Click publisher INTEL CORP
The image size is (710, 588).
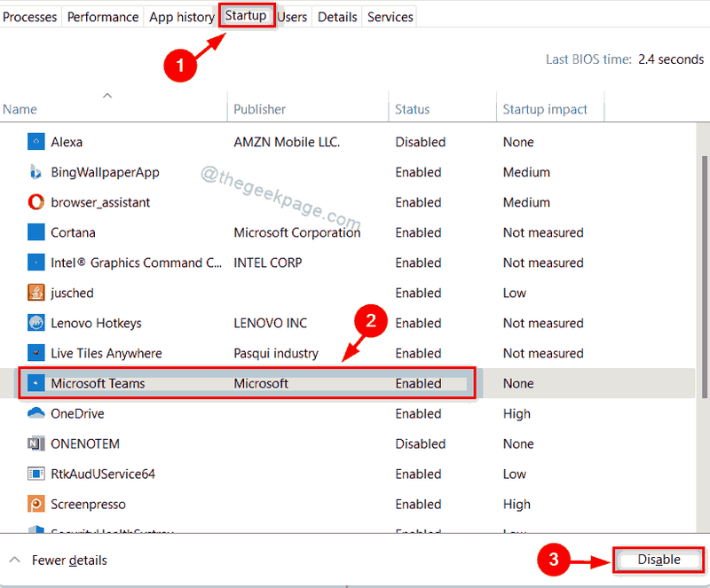click(268, 263)
